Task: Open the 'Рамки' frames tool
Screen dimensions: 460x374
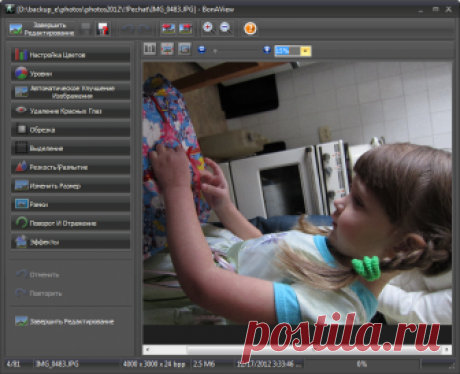Action: tap(71, 204)
